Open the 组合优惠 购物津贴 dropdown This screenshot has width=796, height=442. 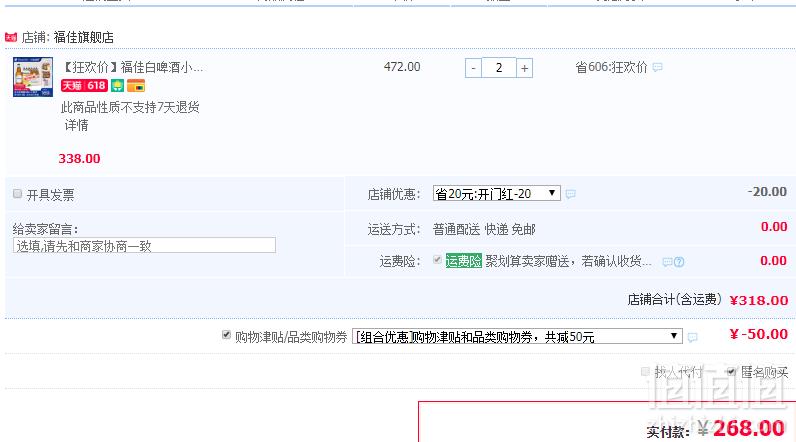[517, 336]
